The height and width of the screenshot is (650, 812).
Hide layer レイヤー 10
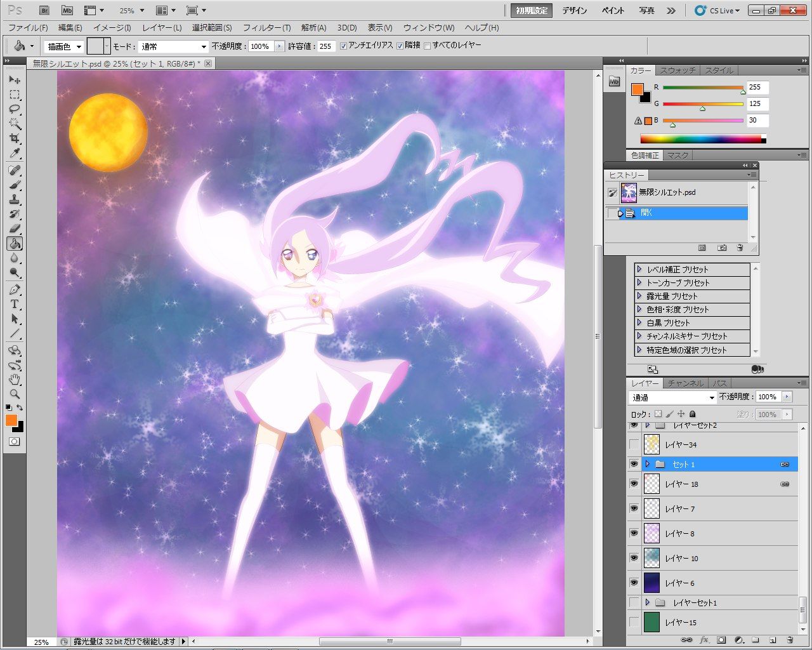pos(634,558)
